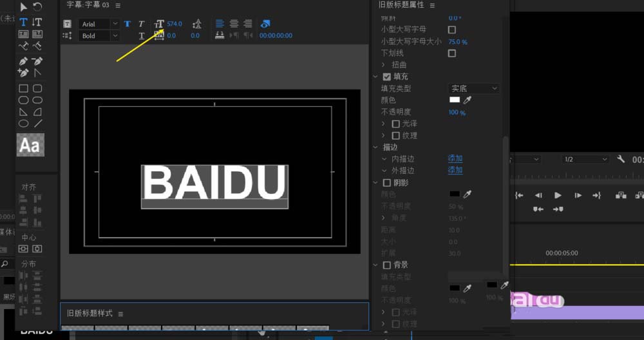Collapse the 填充 section
The image size is (644, 340).
[x=375, y=77]
